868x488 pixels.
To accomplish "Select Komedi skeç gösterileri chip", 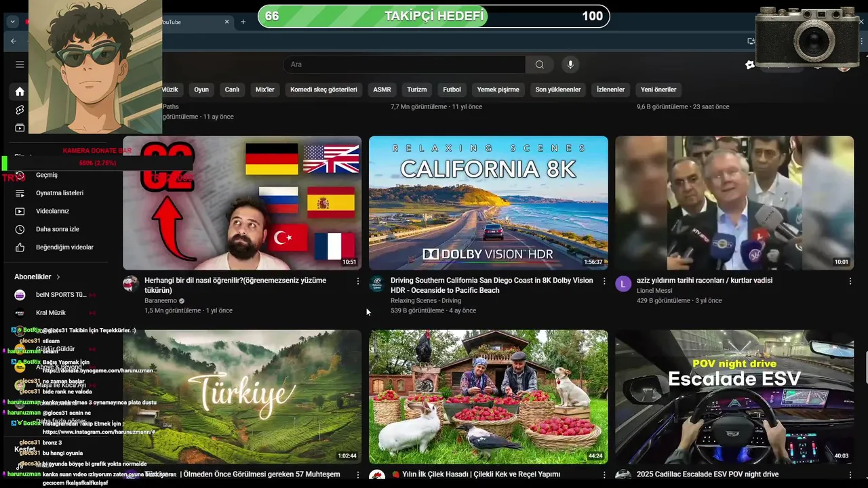I will pos(323,89).
